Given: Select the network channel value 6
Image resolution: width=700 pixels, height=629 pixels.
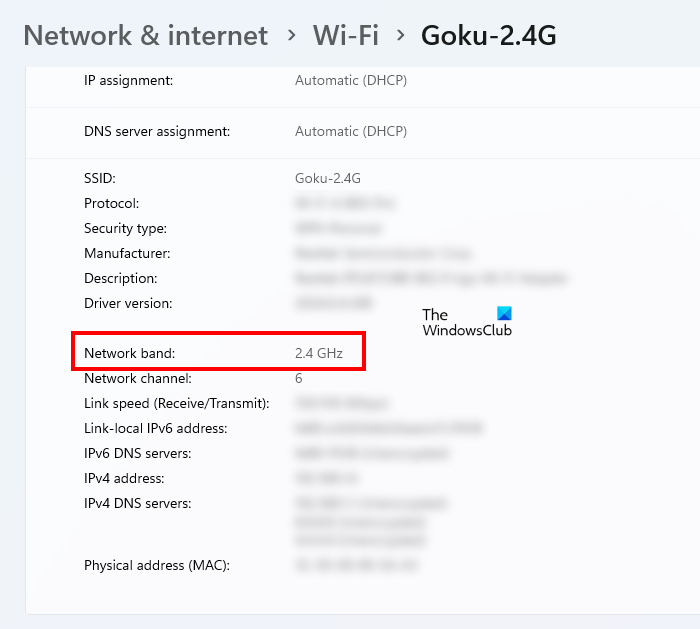Looking at the screenshot, I should (299, 378).
